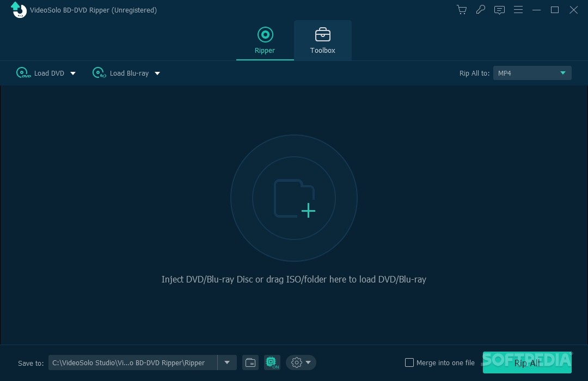Click the Load Blu-ray button
Image resolution: width=588 pixels, height=381 pixels.
click(120, 73)
